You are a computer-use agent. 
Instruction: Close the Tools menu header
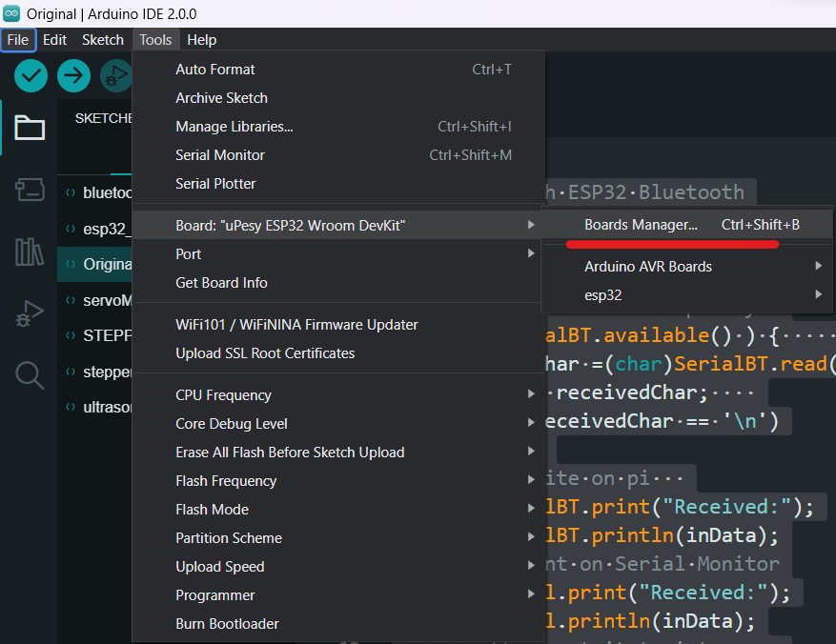click(x=155, y=40)
